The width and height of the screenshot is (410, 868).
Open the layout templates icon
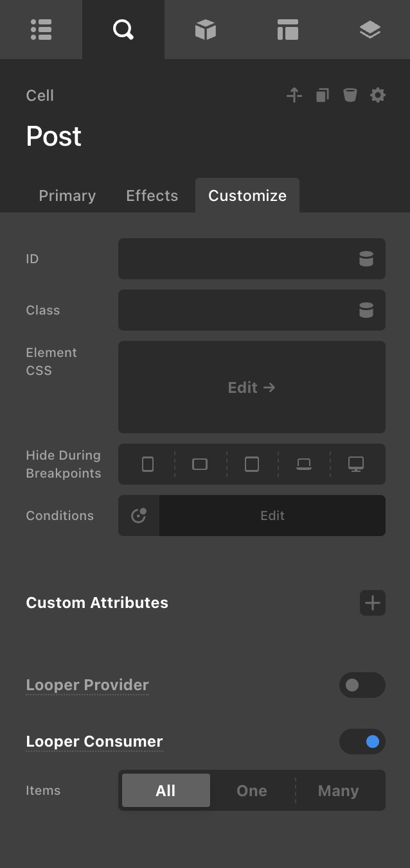287,30
